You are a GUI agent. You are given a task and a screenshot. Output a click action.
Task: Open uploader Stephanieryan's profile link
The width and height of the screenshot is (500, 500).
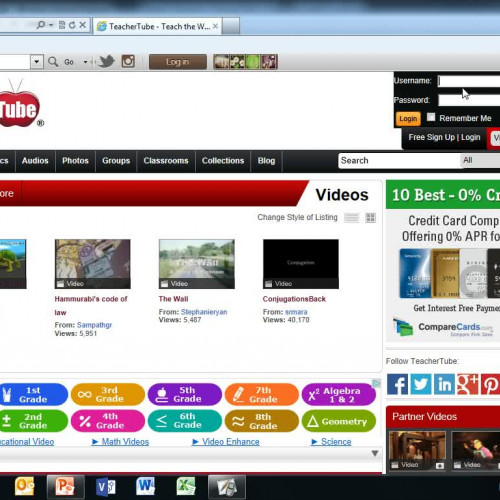point(204,312)
